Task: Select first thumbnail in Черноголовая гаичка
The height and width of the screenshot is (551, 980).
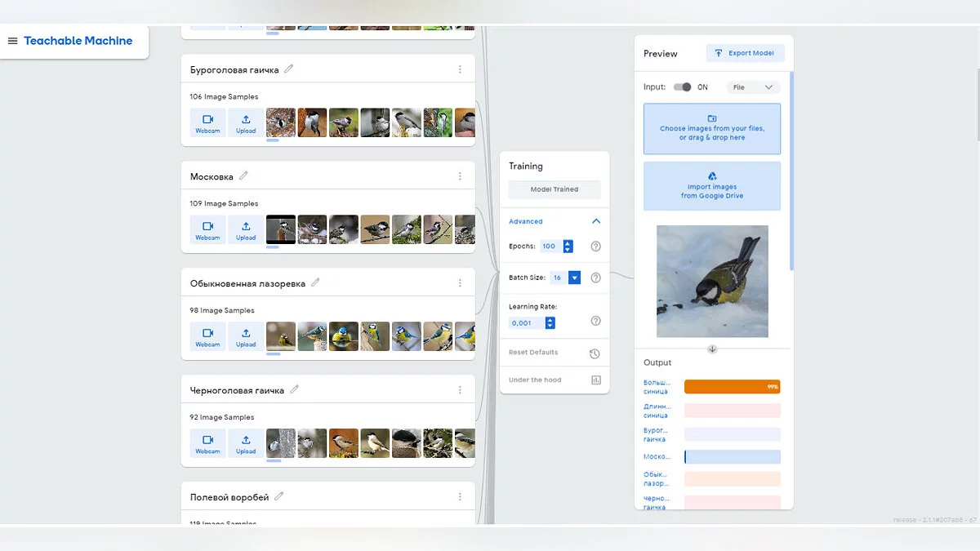Action: pyautogui.click(x=281, y=443)
